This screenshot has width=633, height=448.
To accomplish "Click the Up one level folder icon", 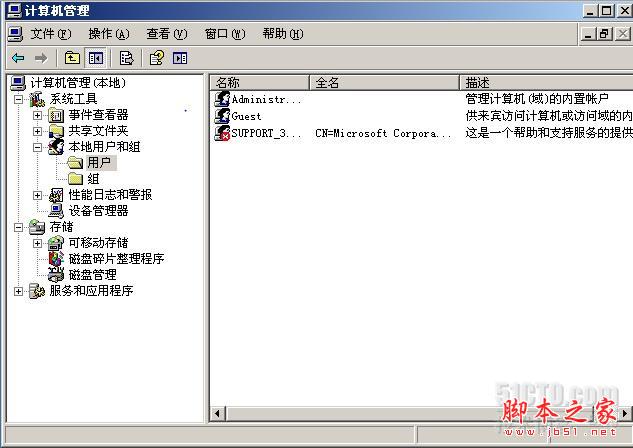I will pyautogui.click(x=72, y=58).
